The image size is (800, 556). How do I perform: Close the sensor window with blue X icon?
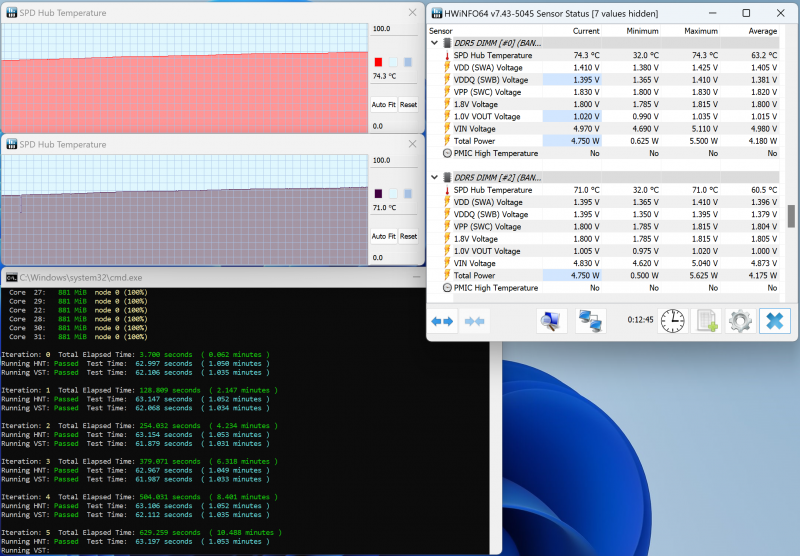click(x=773, y=321)
